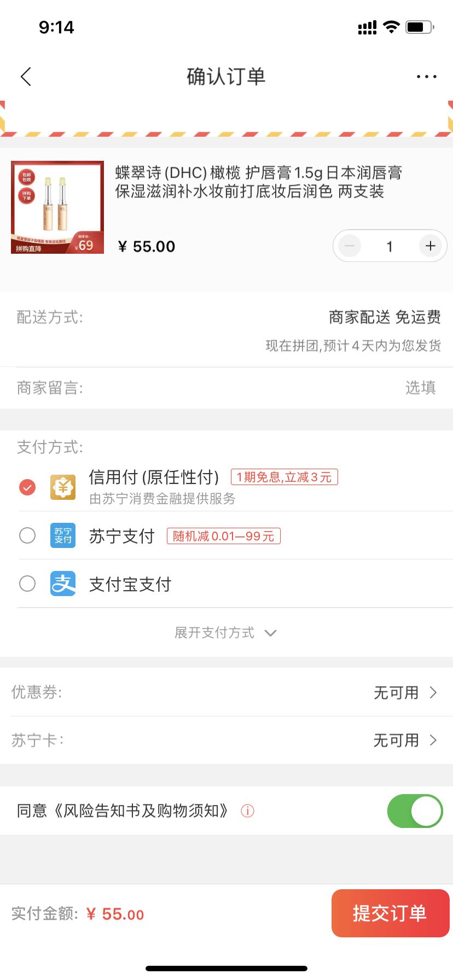The height and width of the screenshot is (980, 453).
Task: Select 苏宁支付 payment radio button
Action: coord(27,535)
